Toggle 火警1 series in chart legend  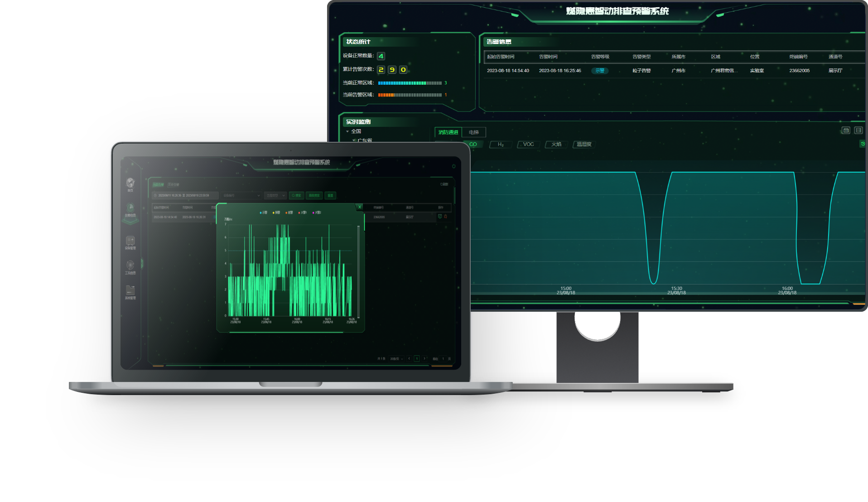(303, 212)
